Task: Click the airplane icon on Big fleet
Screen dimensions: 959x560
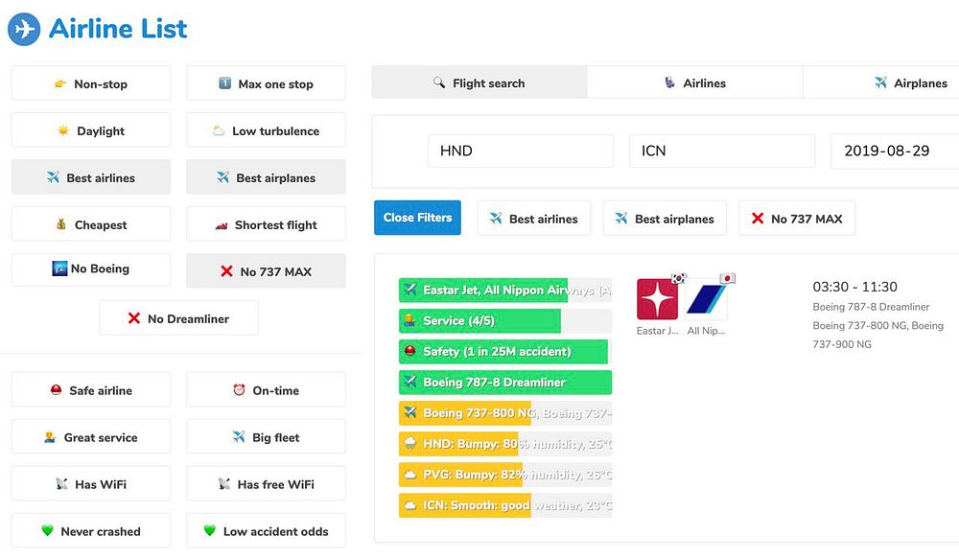Action: [x=239, y=436]
